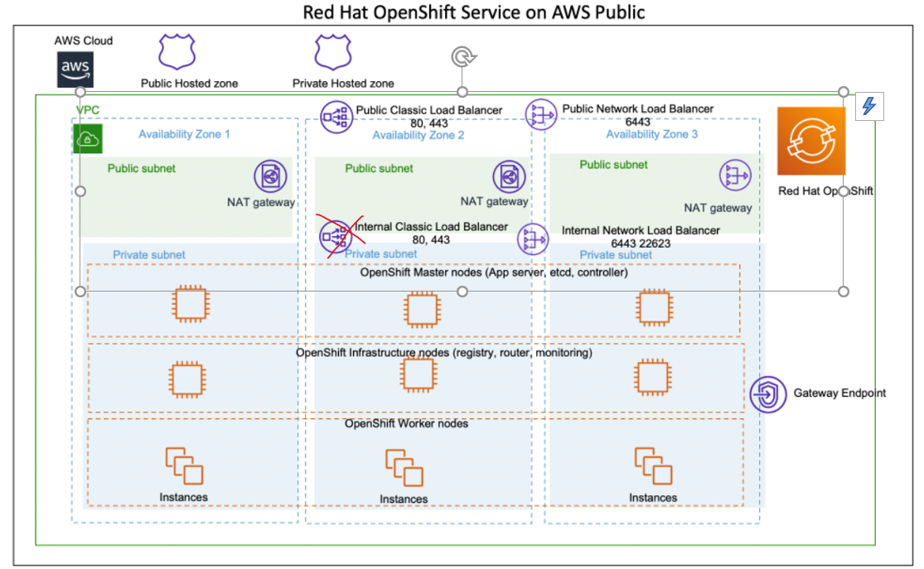Select the AWS Cloud logo
The height and width of the screenshot is (569, 924).
(x=75, y=69)
